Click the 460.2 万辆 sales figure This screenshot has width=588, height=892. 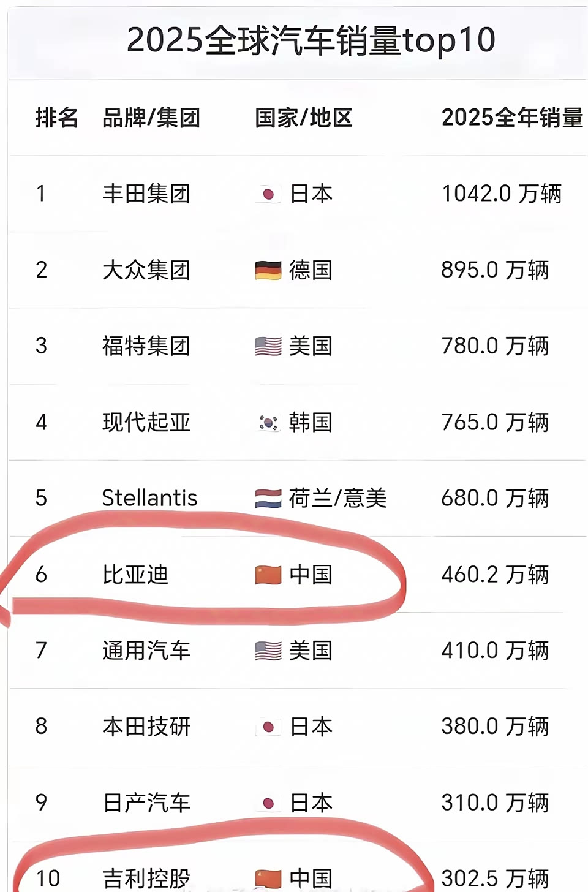494,575
